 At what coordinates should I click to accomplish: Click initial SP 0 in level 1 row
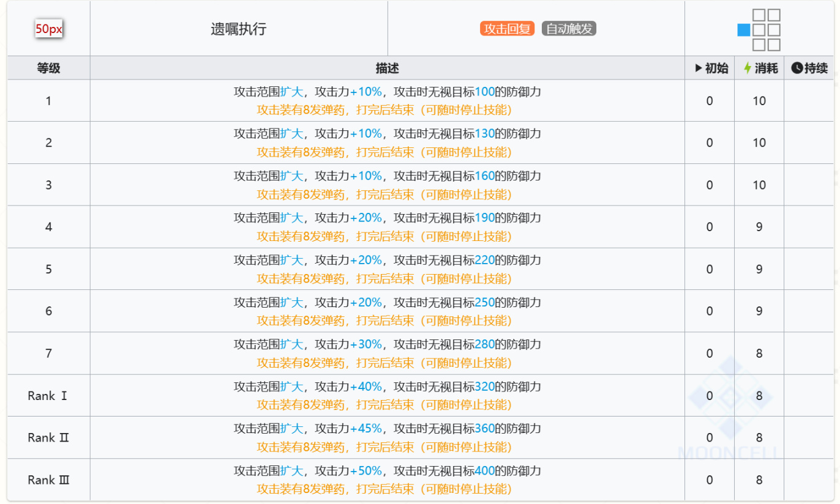pyautogui.click(x=710, y=101)
